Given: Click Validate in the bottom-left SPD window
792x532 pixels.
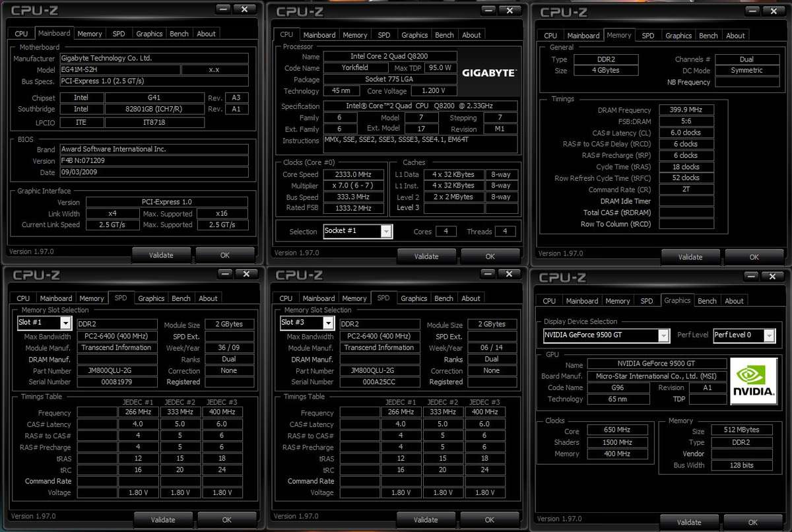Looking at the screenshot, I should point(163,519).
